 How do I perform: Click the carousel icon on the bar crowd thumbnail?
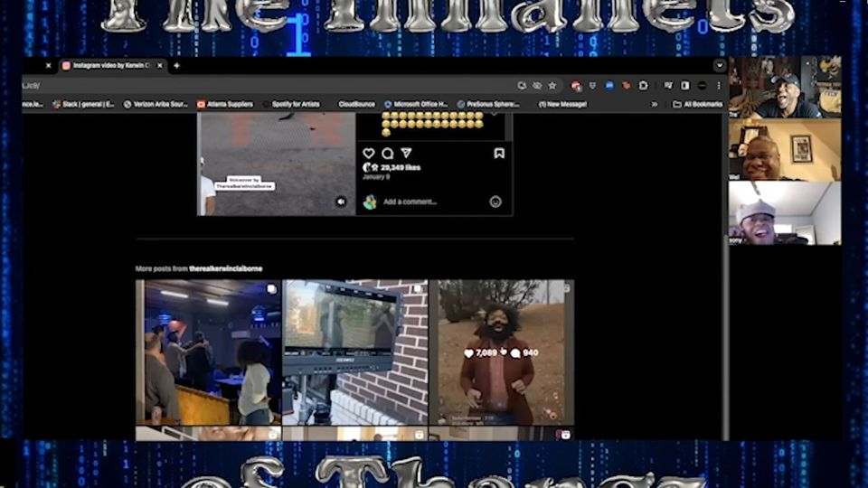[x=271, y=289]
